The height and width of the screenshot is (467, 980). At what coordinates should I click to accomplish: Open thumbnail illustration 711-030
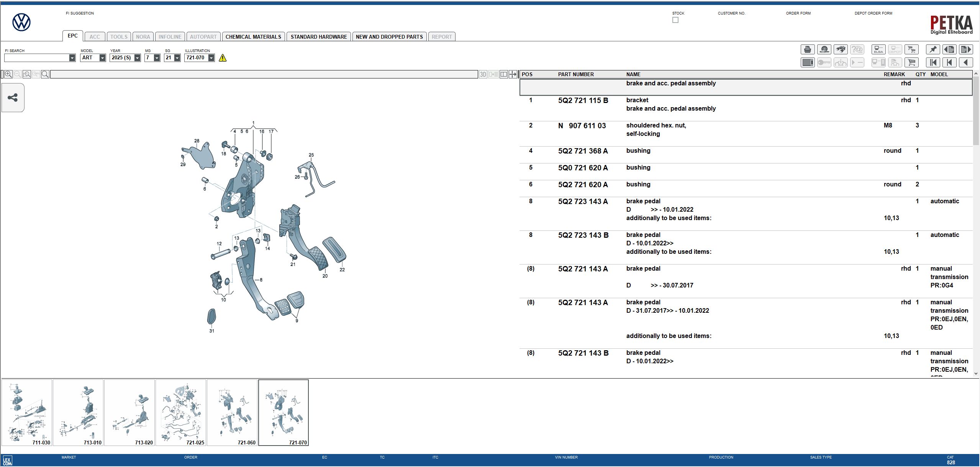click(27, 413)
